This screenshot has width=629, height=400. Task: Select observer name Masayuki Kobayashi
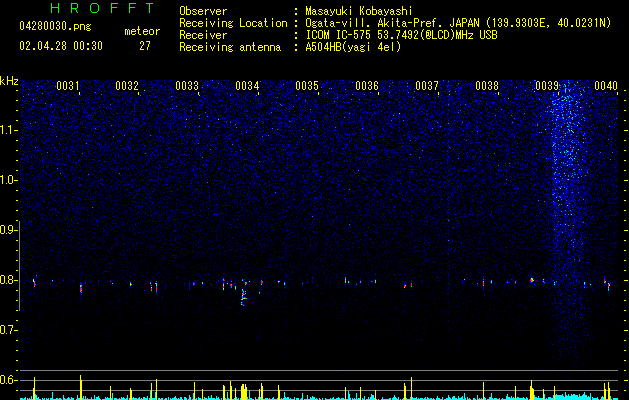359,11
